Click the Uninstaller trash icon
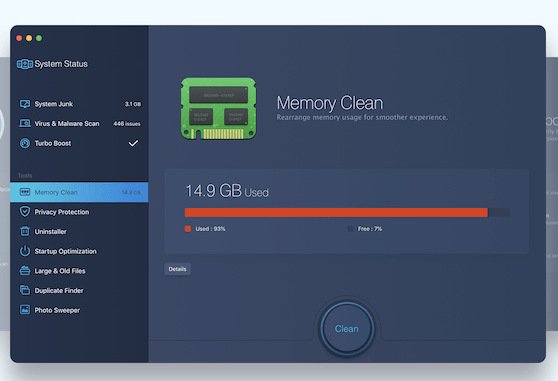558x381 pixels. 25,231
